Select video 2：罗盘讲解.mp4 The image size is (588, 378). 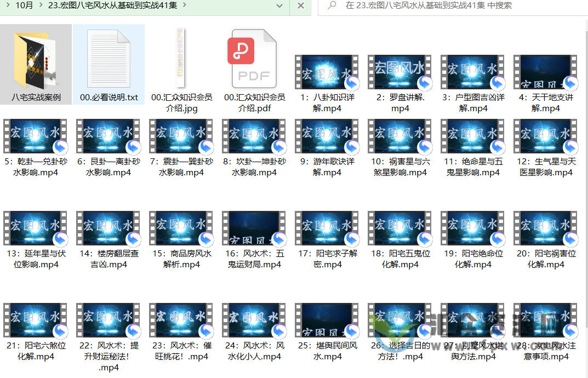(400, 72)
